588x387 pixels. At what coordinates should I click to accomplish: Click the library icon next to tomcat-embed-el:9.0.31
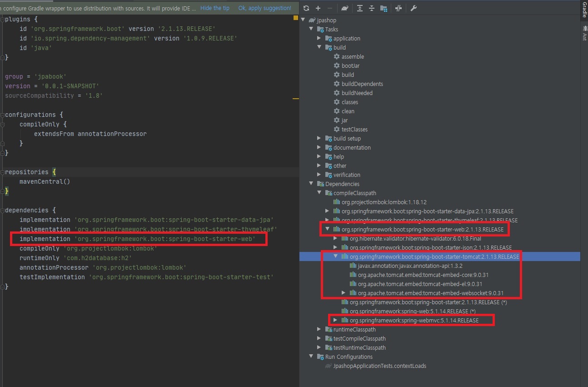point(353,284)
